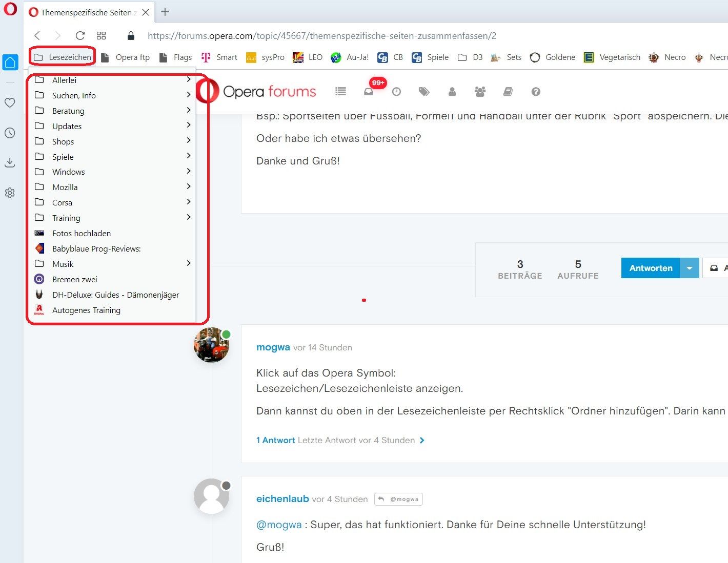Viewport: 728px width, 563px height.
Task: Click the sidebar home icon
Action: pyautogui.click(x=10, y=62)
